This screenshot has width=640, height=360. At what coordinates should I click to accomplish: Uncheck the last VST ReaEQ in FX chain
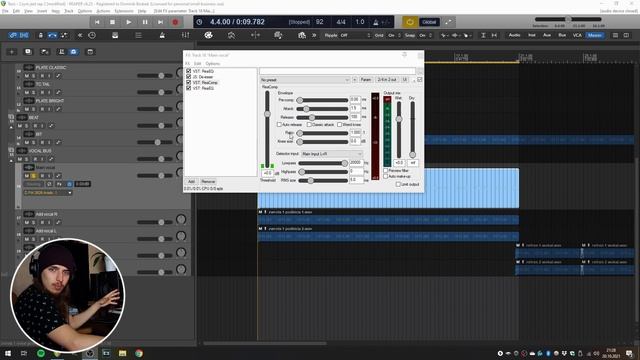tap(189, 88)
